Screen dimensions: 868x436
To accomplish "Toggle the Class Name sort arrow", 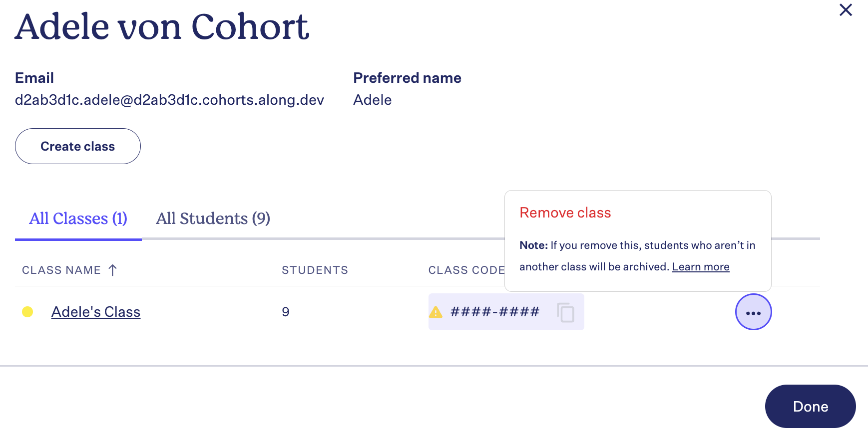I will click(x=113, y=270).
